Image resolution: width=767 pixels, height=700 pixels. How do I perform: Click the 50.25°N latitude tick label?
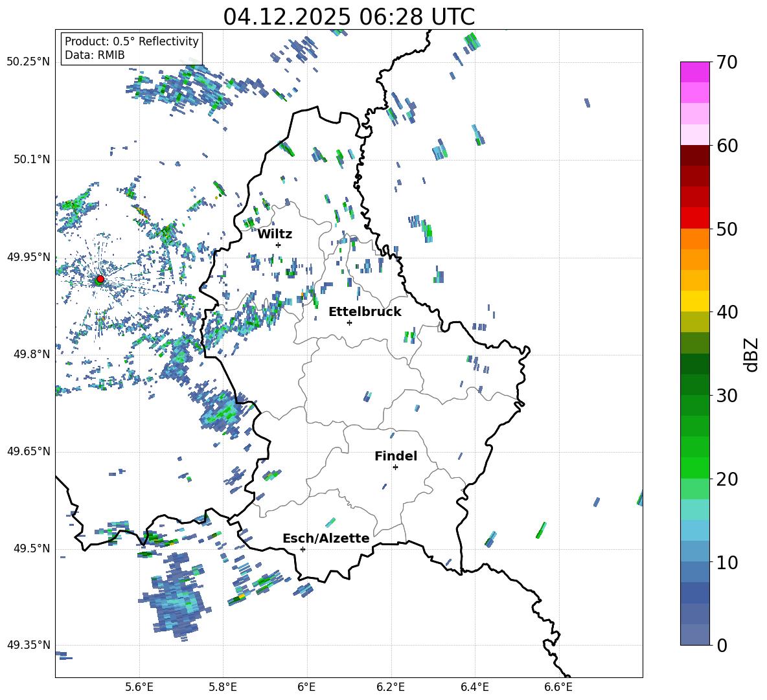(x=28, y=62)
